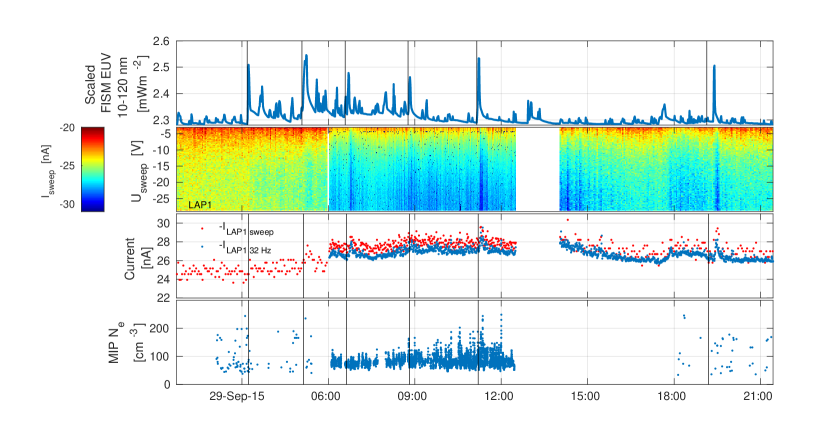Click the -20 color bar tick label
830x440 pixels.
coord(66,128)
